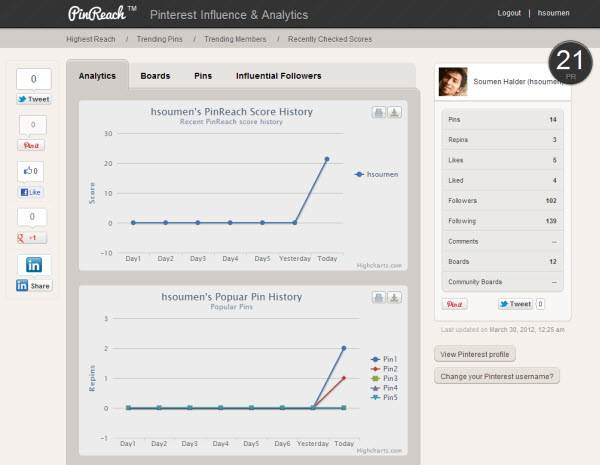Screen dimensions: 600x465
Task: Click the Facebook thumbs-up count box
Action: (x=31, y=171)
